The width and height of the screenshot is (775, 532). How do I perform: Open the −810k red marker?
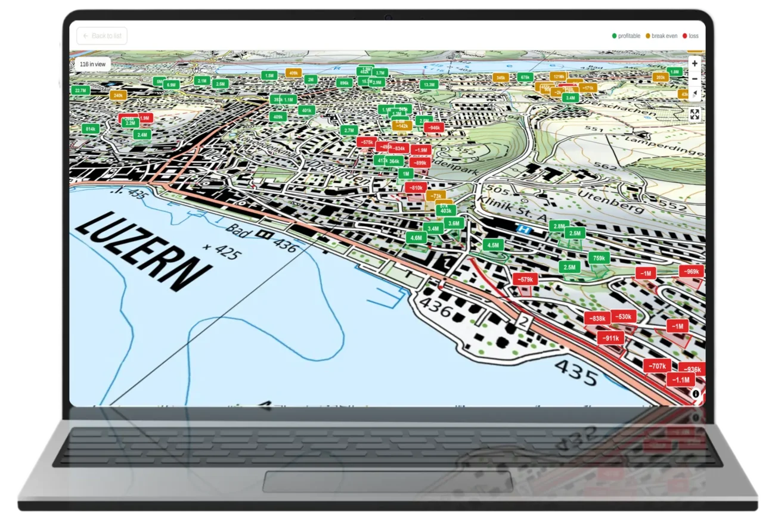click(416, 188)
